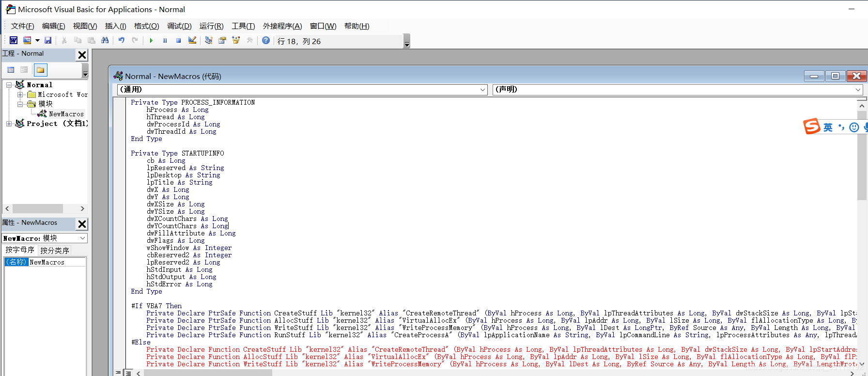Viewport: 868px width, 376px height.
Task: Select the 模块 folder in tree
Action: tap(46, 104)
